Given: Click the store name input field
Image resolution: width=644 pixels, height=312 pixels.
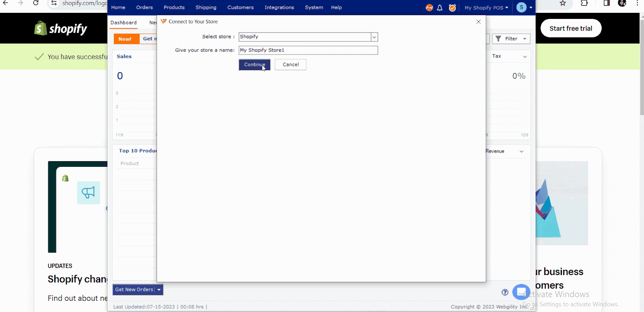Looking at the screenshot, I should point(308,50).
